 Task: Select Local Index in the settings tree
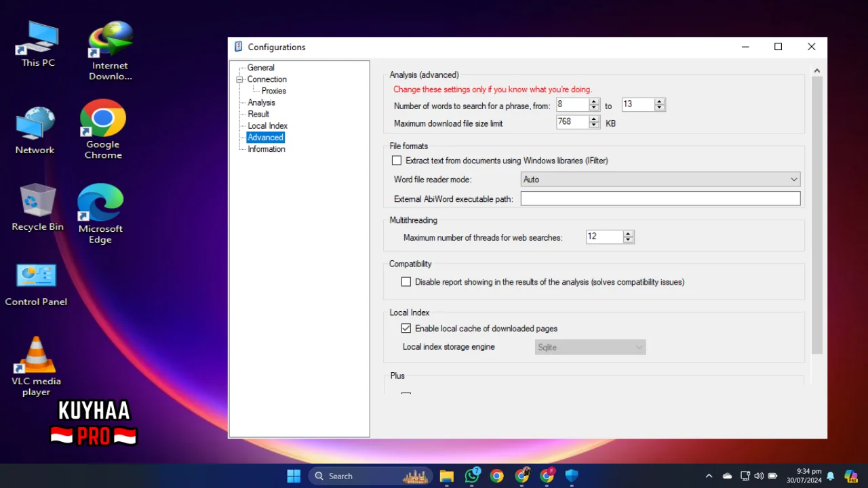(267, 125)
